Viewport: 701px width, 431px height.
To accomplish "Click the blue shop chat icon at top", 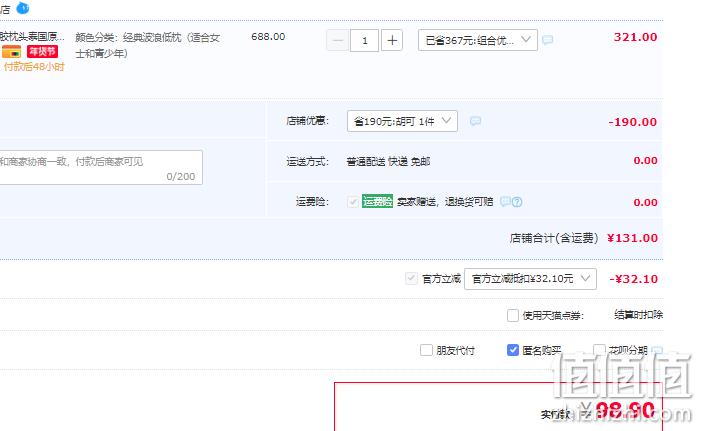I will pos(22,8).
